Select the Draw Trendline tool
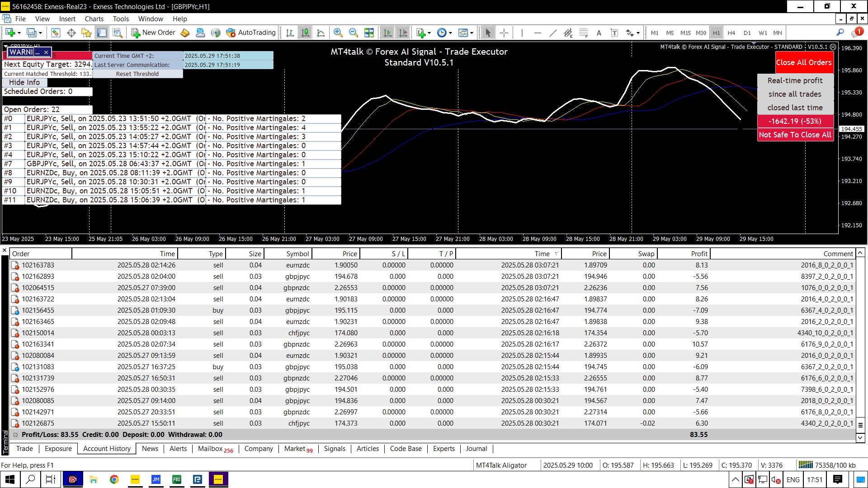This screenshot has height=488, width=868. click(553, 33)
